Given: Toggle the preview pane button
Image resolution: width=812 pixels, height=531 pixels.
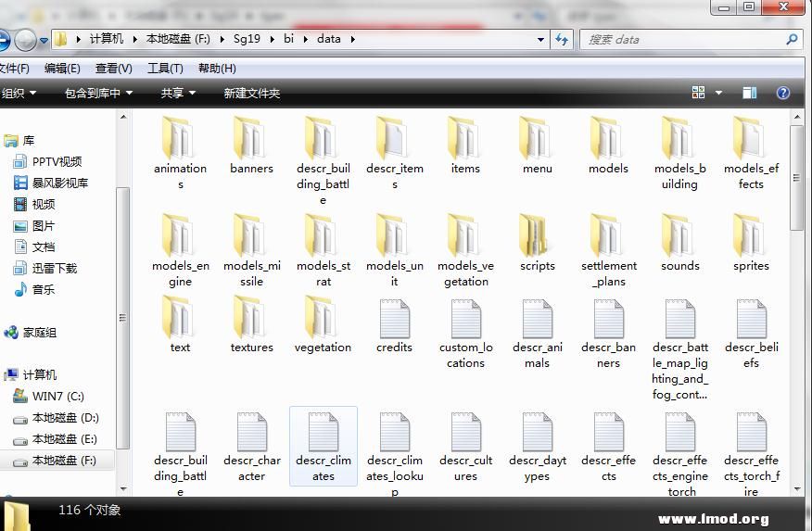Looking at the screenshot, I should tap(749, 93).
